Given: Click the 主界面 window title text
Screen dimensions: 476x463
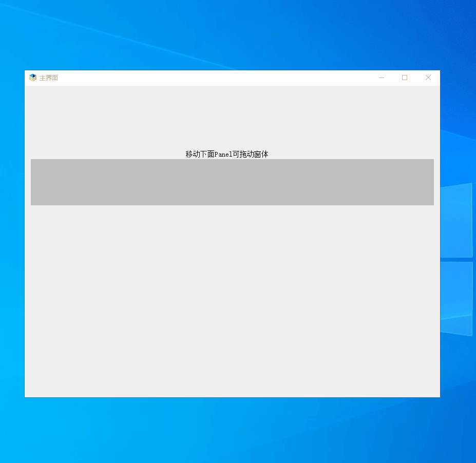Looking at the screenshot, I should tap(49, 78).
